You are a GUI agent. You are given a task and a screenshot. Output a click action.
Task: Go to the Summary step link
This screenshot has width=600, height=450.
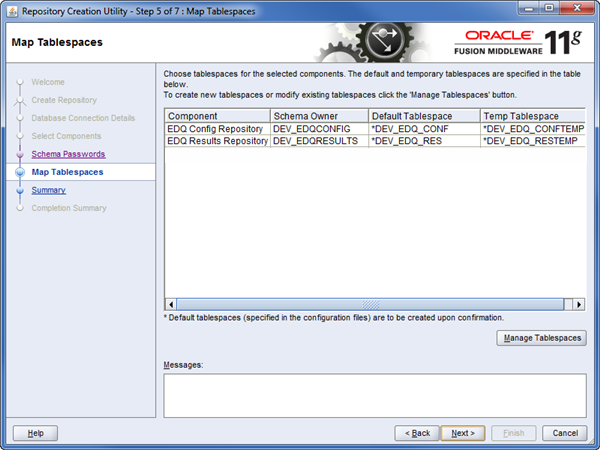[x=49, y=190]
